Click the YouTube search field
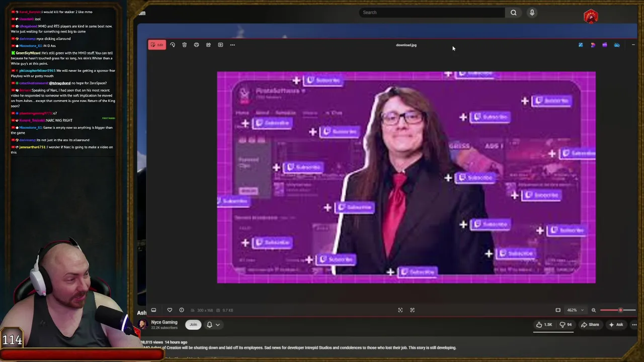This screenshot has width=644, height=362. [x=432, y=13]
